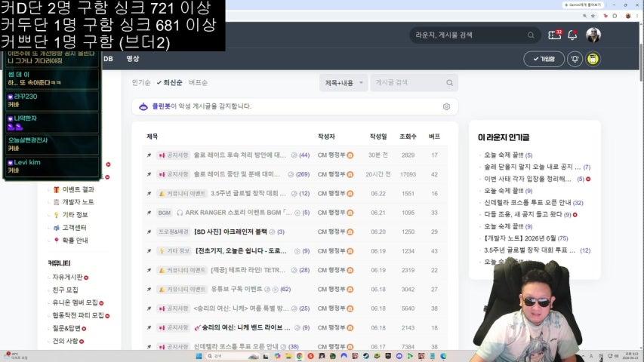Click the page vertical scrollbar thumb
Image resolution: width=644 pixels, height=362 pixels.
pyautogui.click(x=641, y=62)
